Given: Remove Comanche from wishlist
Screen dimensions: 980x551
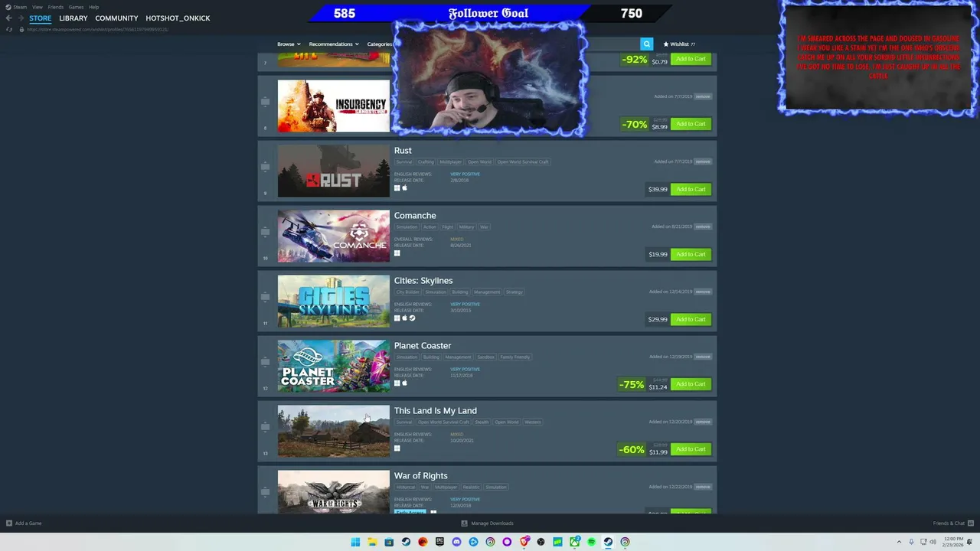Looking at the screenshot, I should click(703, 227).
